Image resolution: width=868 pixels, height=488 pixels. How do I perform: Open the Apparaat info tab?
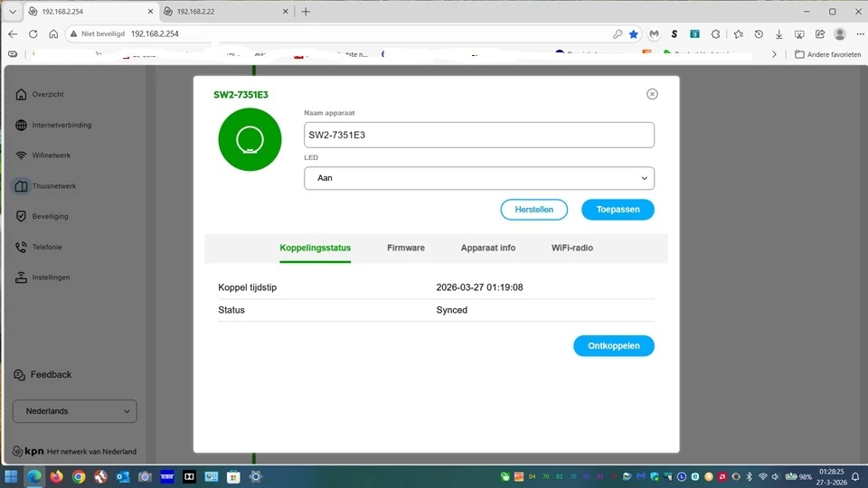(x=487, y=248)
